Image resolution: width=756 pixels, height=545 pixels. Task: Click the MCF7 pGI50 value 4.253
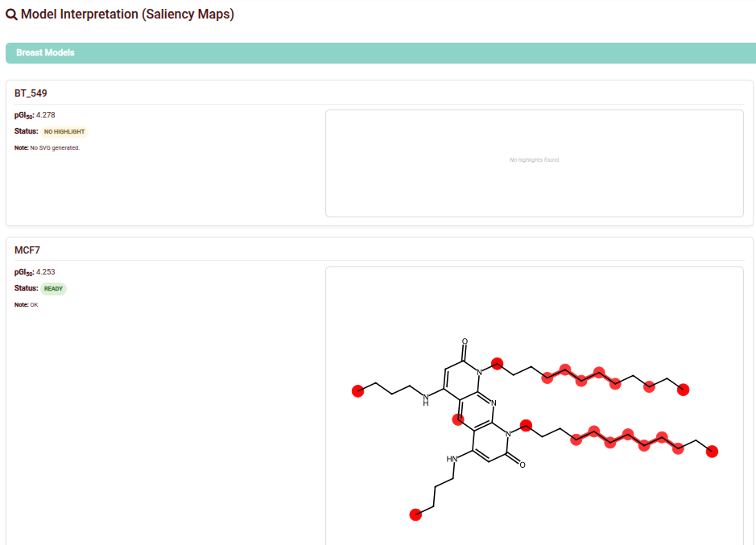pos(46,272)
